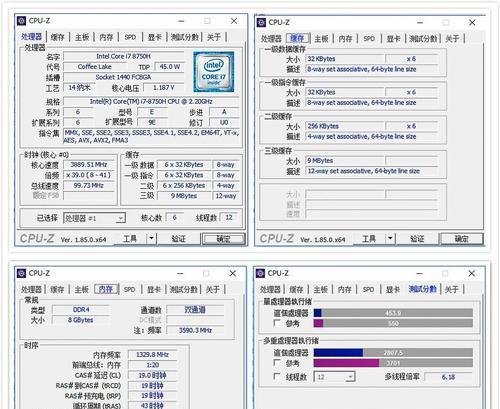
Task: Minimize the CPU-Z memory info window
Action: (180, 274)
